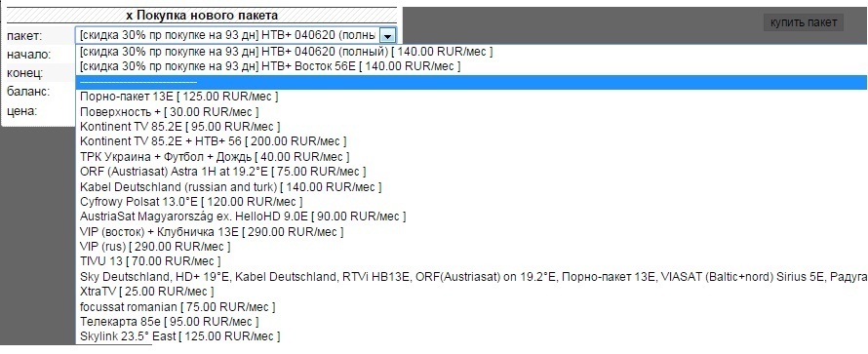
Task: Pick Skylink 23.5° East package
Action: (x=470, y=336)
